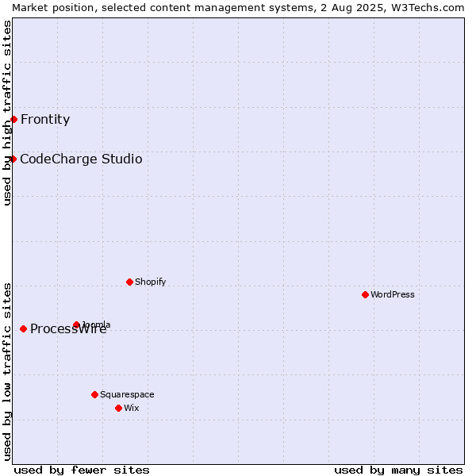Select the 'CodeCharge Studio' label text
476x476 pixels.
click(81, 159)
